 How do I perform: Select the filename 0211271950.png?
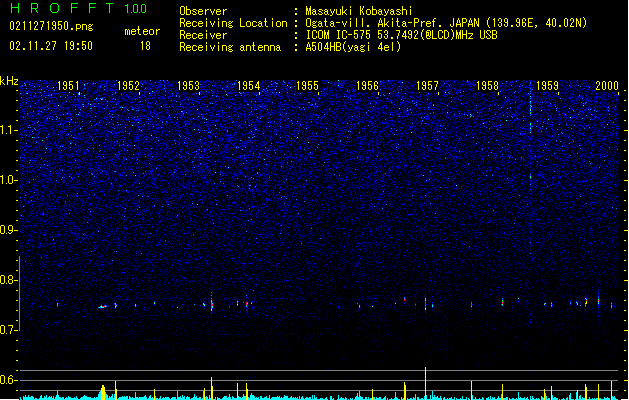51,26
